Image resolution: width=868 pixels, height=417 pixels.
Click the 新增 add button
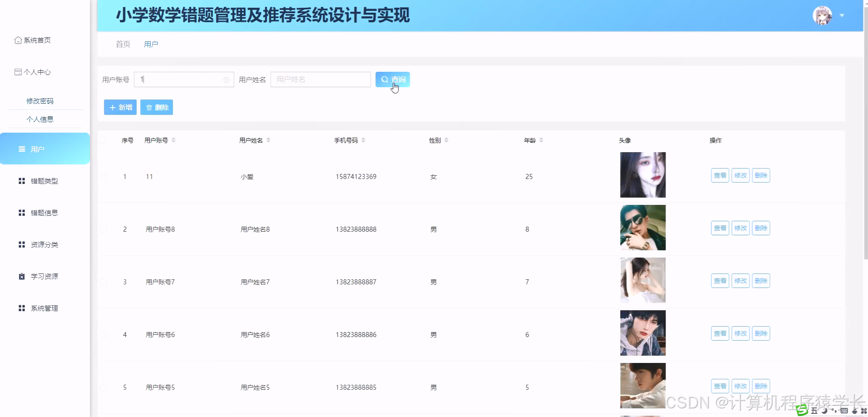click(x=120, y=107)
